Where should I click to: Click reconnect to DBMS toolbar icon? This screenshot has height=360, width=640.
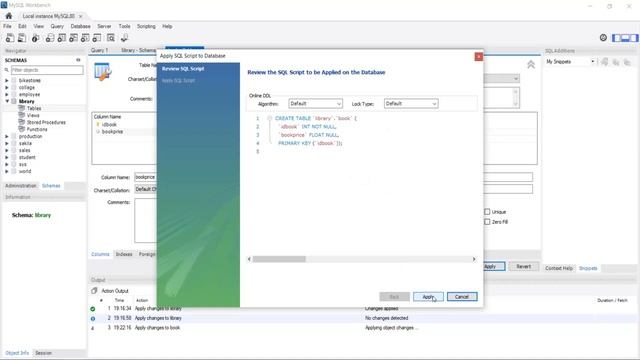coord(124,38)
